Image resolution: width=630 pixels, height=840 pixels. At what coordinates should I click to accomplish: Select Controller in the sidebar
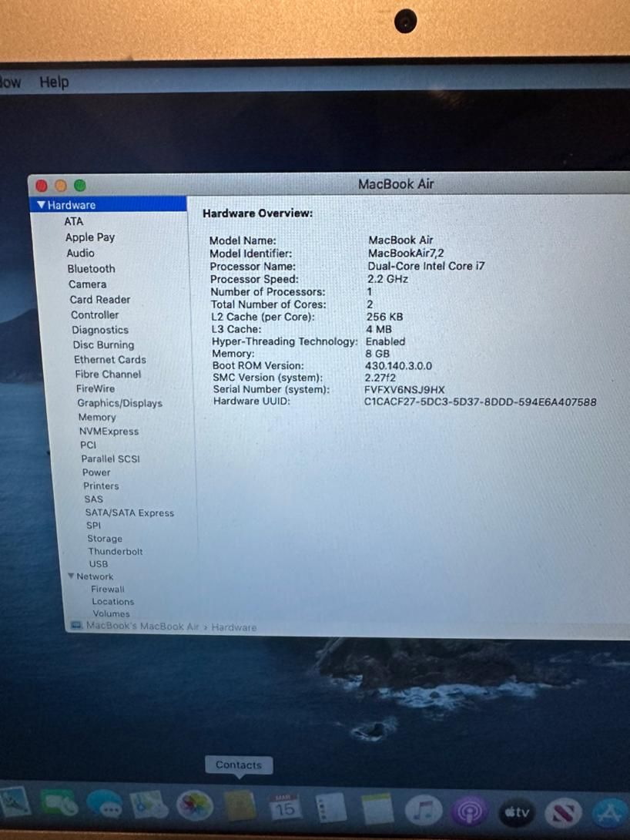pyautogui.click(x=95, y=315)
